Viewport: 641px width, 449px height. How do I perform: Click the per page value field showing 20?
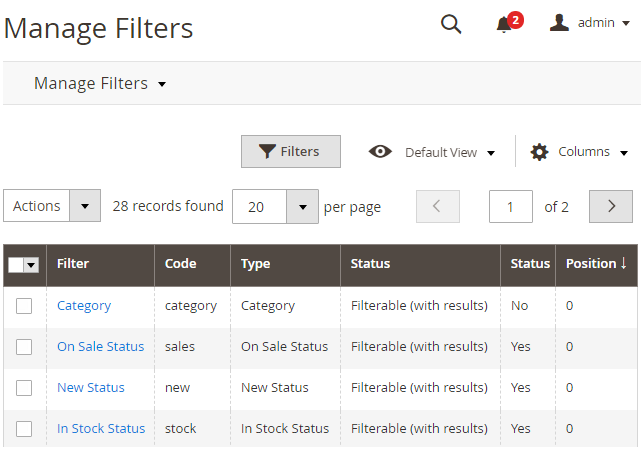coord(260,207)
